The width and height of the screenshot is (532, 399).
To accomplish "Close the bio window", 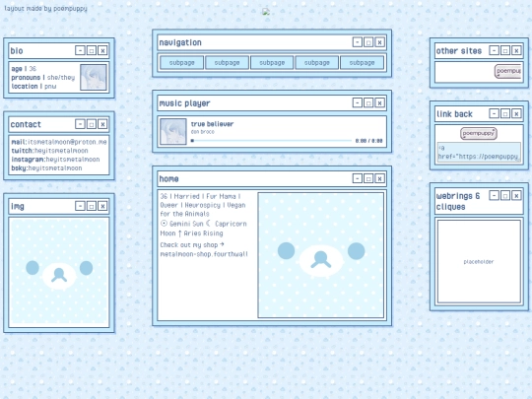I will pos(102,50).
